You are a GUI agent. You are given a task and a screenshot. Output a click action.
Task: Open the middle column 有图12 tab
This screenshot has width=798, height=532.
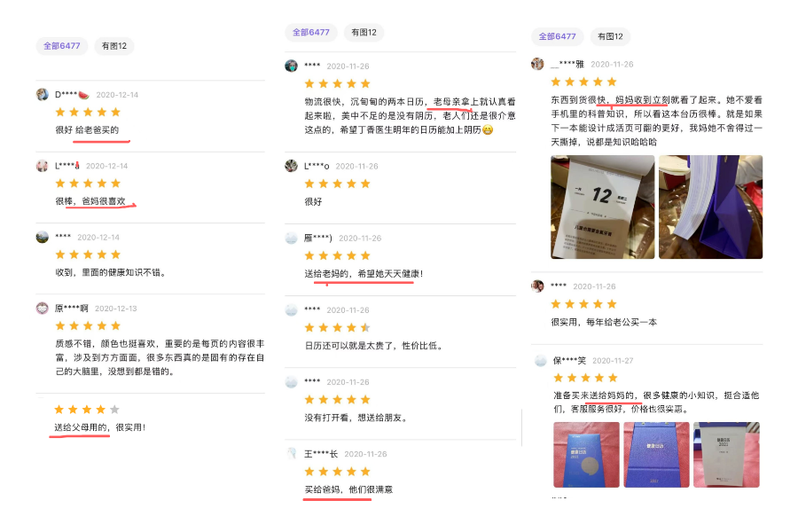click(x=364, y=32)
